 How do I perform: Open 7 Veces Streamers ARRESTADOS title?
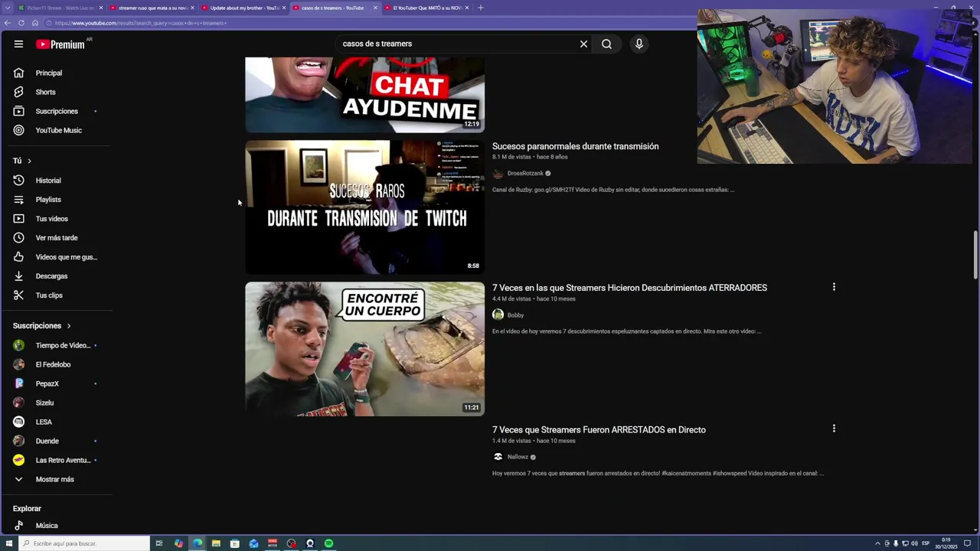pyautogui.click(x=599, y=429)
